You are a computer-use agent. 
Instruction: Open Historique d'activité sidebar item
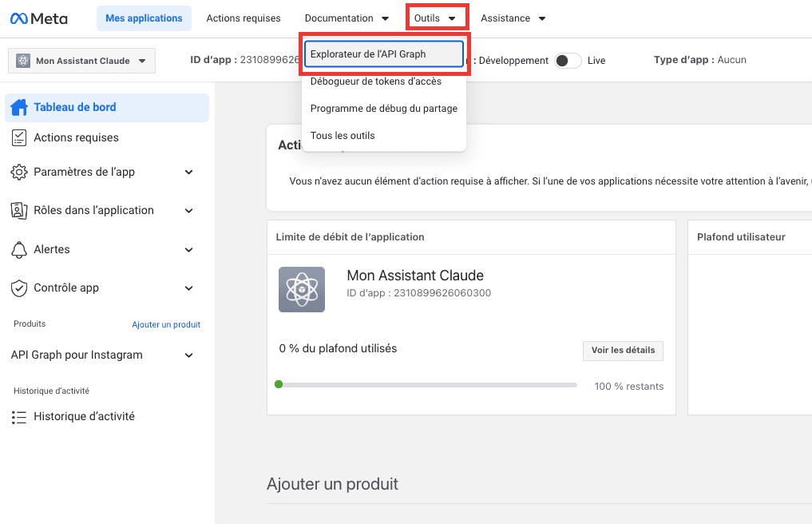coord(107,417)
